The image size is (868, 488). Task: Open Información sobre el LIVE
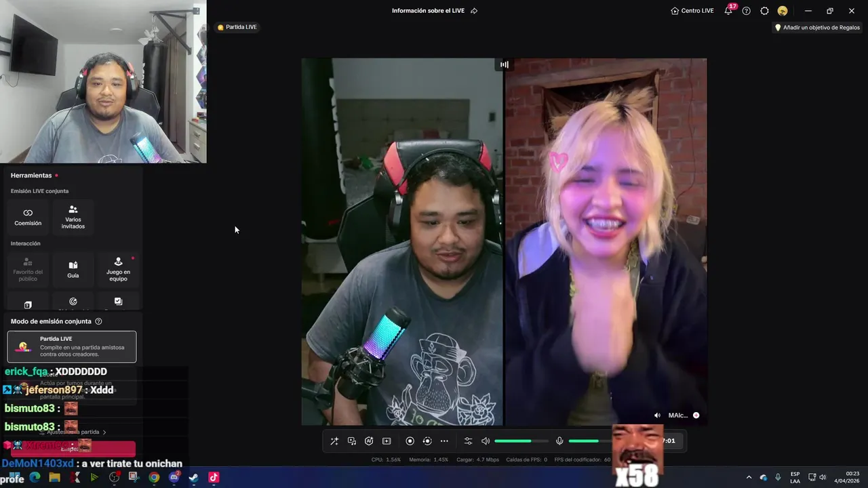pos(428,11)
